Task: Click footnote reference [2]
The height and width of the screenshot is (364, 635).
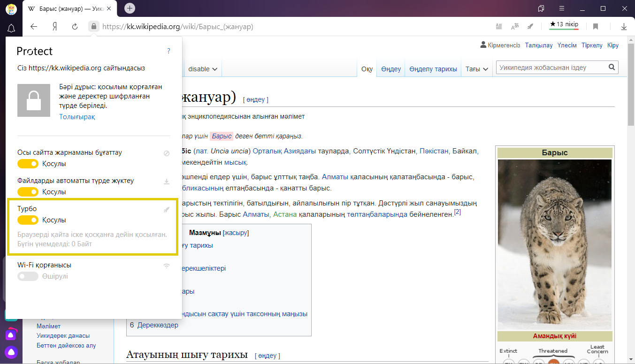Action: (x=458, y=212)
